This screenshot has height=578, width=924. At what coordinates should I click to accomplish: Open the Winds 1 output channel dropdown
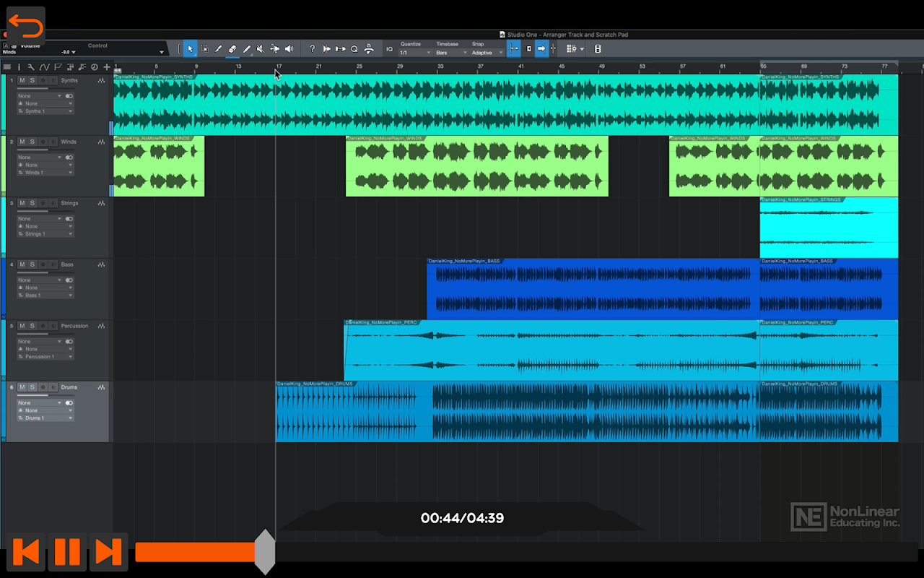45,173
